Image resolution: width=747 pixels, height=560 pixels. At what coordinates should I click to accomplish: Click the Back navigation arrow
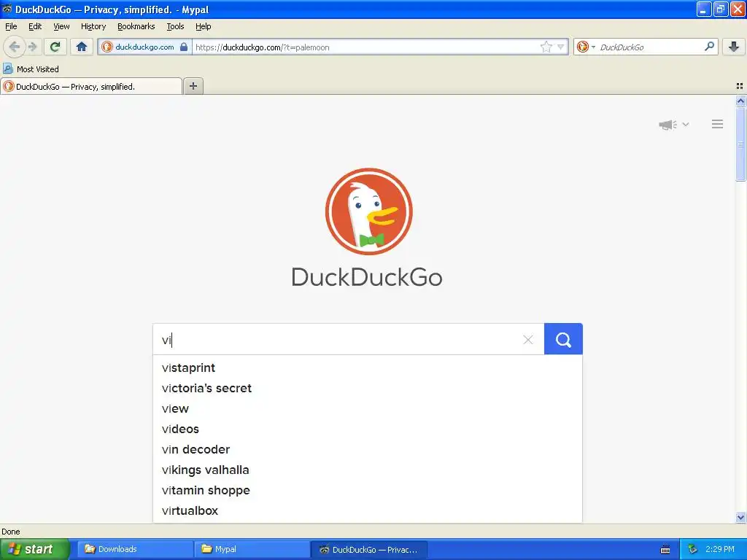coord(15,47)
